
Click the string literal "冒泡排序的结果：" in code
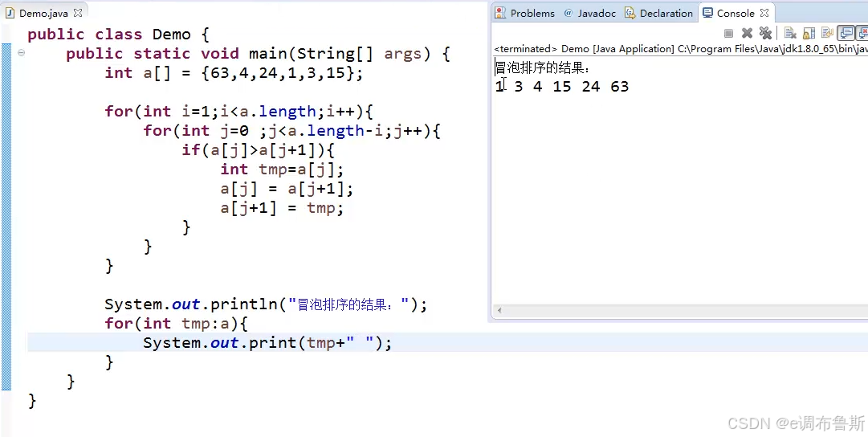[x=348, y=304]
